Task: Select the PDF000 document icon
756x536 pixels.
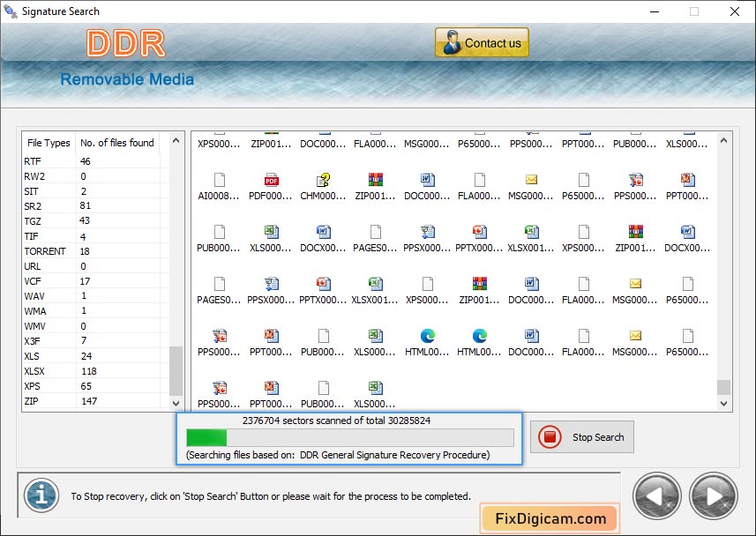Action: point(271,180)
